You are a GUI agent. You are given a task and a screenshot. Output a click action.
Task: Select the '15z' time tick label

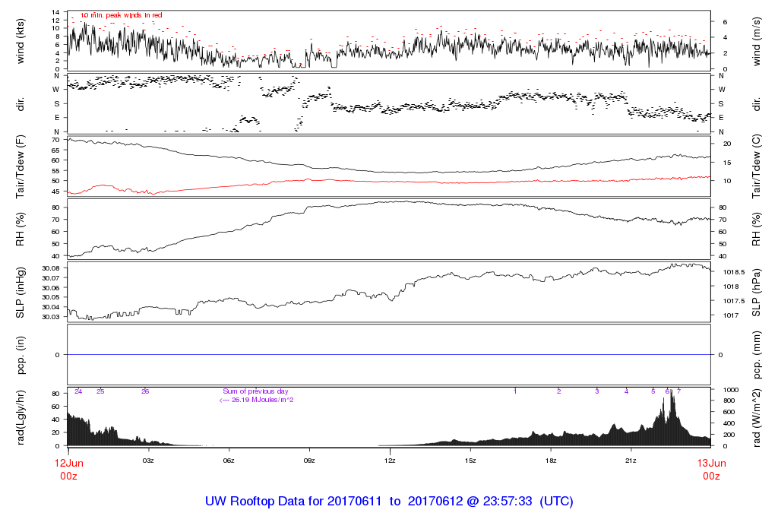point(470,461)
